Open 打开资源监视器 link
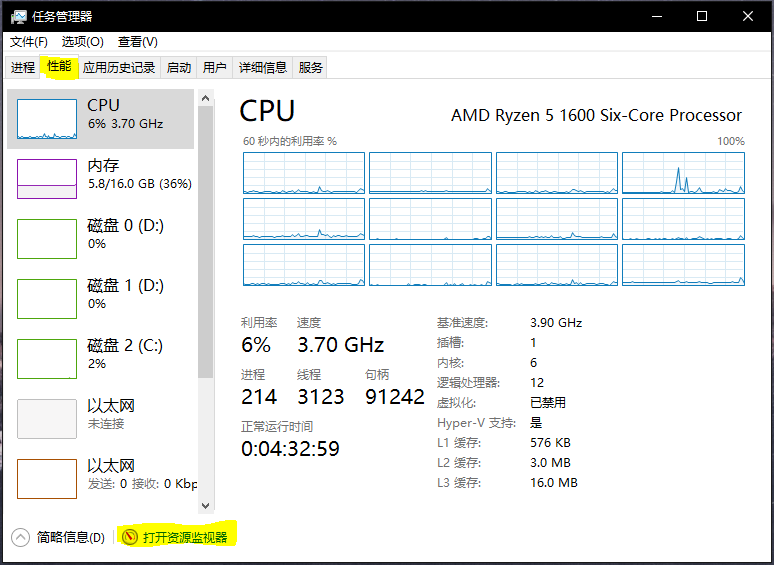The width and height of the screenshot is (774, 565). point(185,537)
